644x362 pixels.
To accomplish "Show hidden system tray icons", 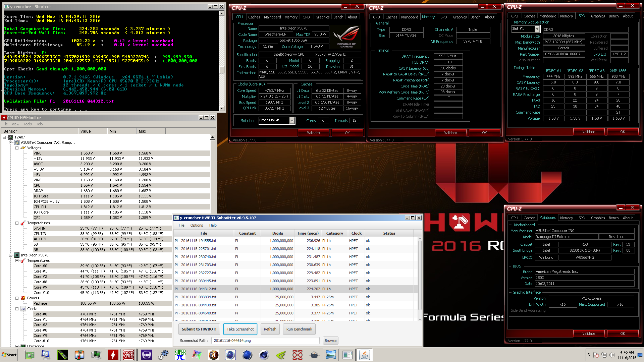I will (589, 355).
